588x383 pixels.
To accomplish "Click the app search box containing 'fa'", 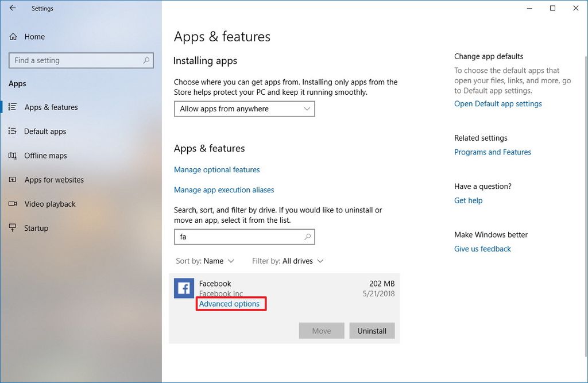I will click(241, 237).
